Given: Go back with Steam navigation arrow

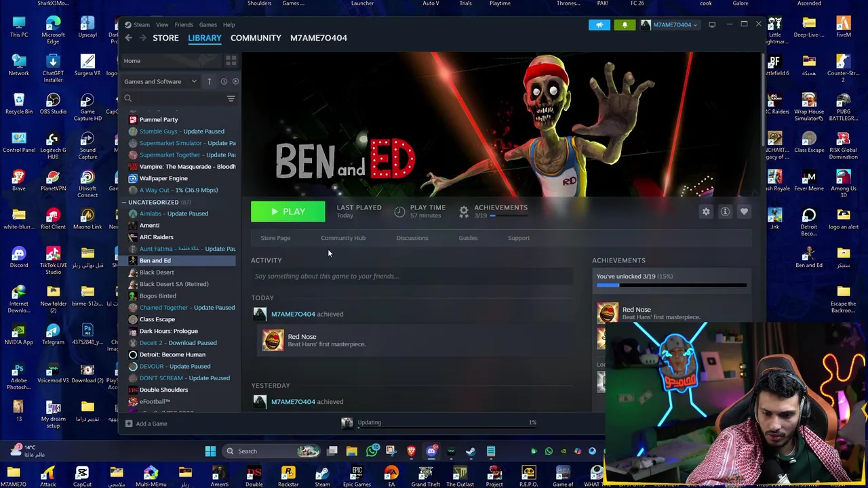Looking at the screenshot, I should 129,38.
